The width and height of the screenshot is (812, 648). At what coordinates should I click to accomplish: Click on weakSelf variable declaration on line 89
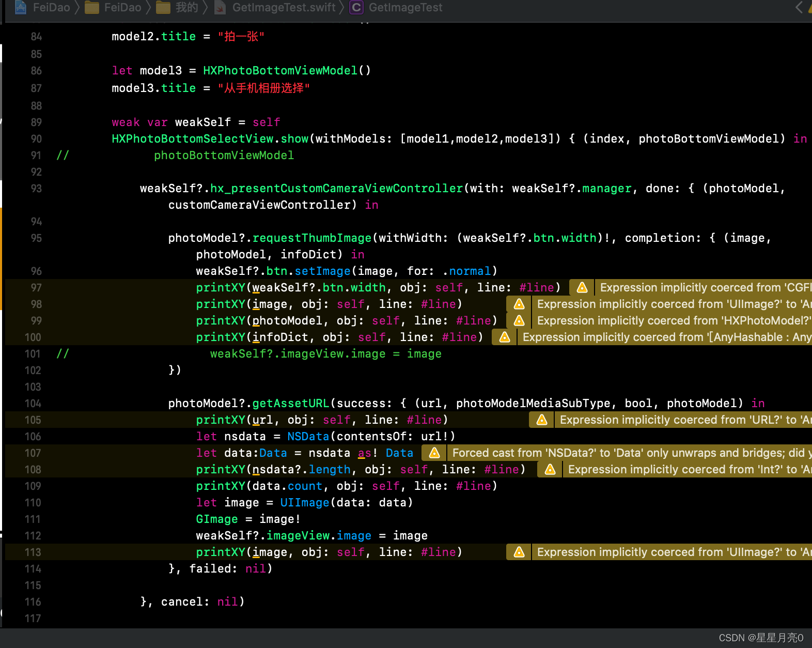click(203, 122)
